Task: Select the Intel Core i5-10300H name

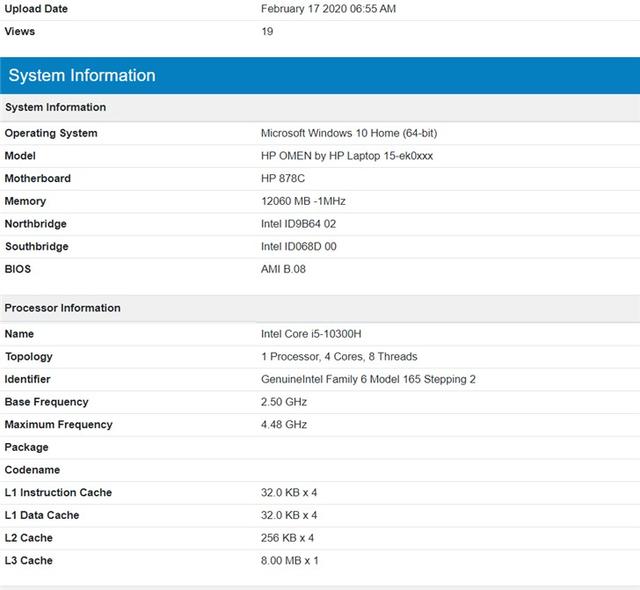Action: tap(311, 334)
